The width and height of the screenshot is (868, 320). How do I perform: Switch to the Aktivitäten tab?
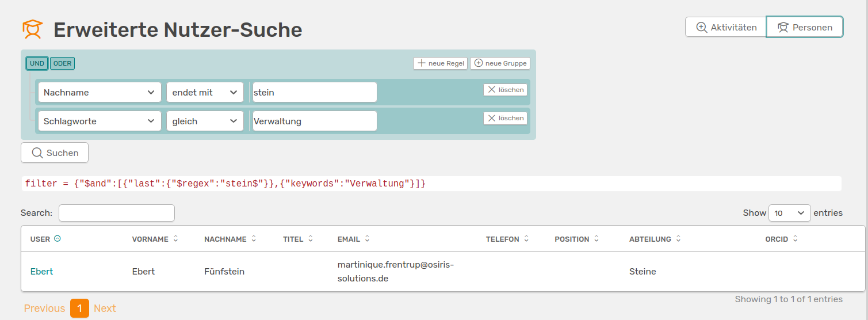click(726, 27)
